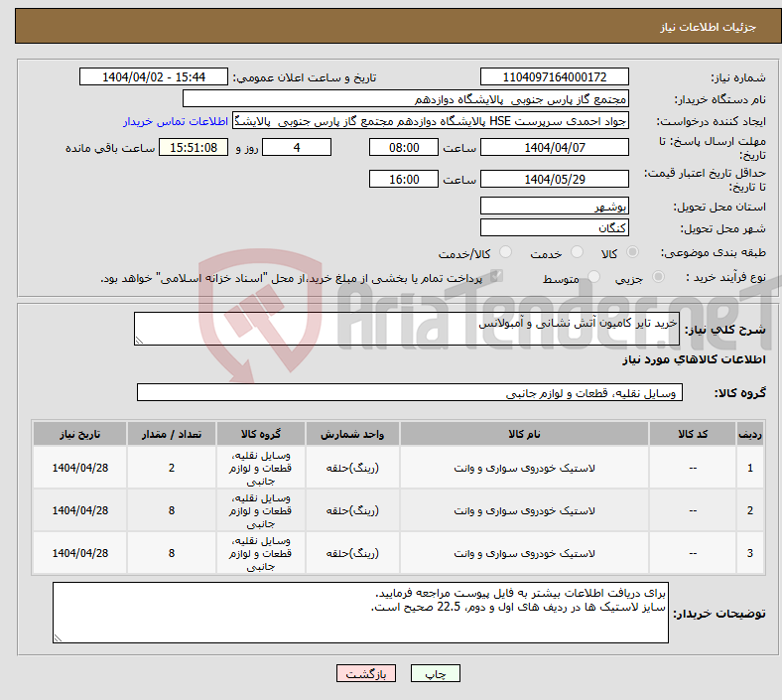Click item name in row 2
Image resolution: width=782 pixels, height=700 pixels.
[524, 511]
